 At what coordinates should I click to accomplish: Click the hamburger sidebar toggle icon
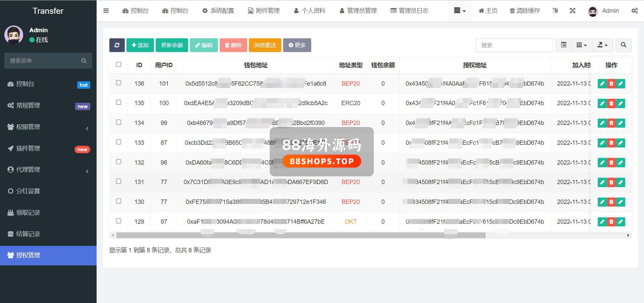(106, 11)
